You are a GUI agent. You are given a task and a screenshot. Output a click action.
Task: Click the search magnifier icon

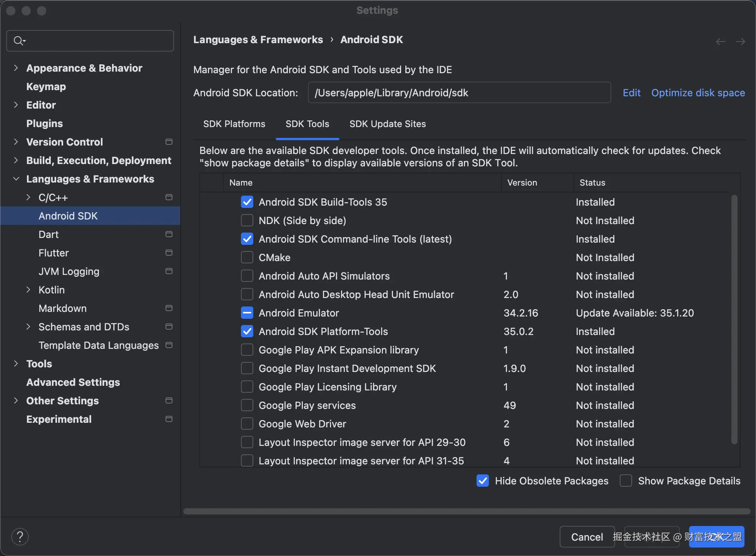click(18, 40)
